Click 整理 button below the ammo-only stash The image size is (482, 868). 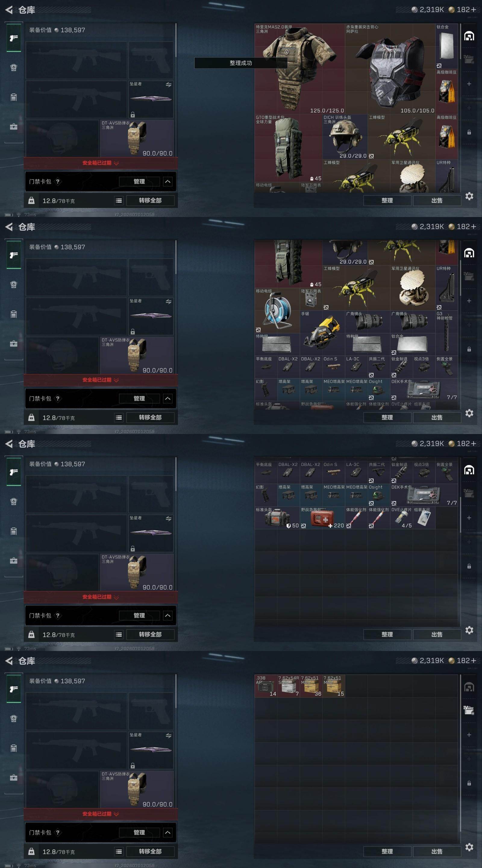(x=387, y=851)
